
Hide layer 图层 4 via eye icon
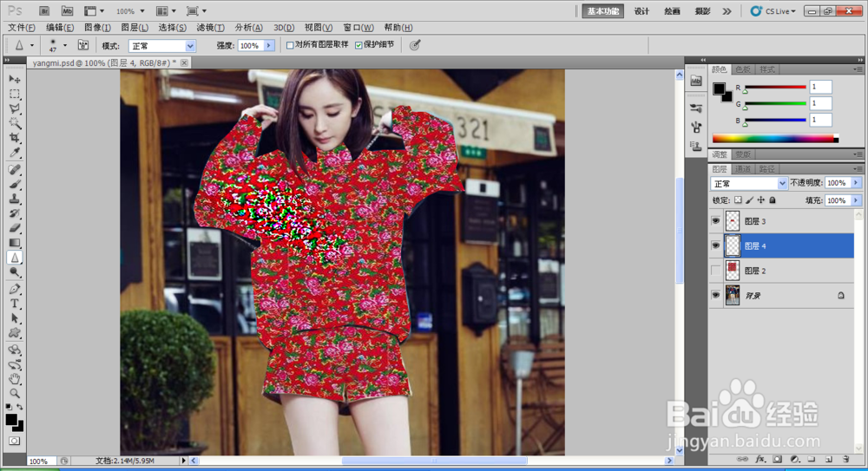[x=716, y=245]
